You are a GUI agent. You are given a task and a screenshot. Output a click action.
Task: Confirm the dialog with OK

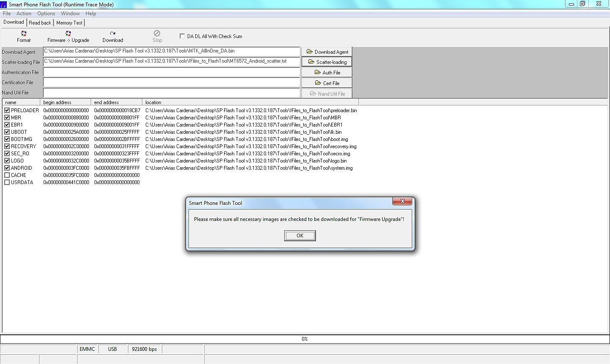click(300, 236)
